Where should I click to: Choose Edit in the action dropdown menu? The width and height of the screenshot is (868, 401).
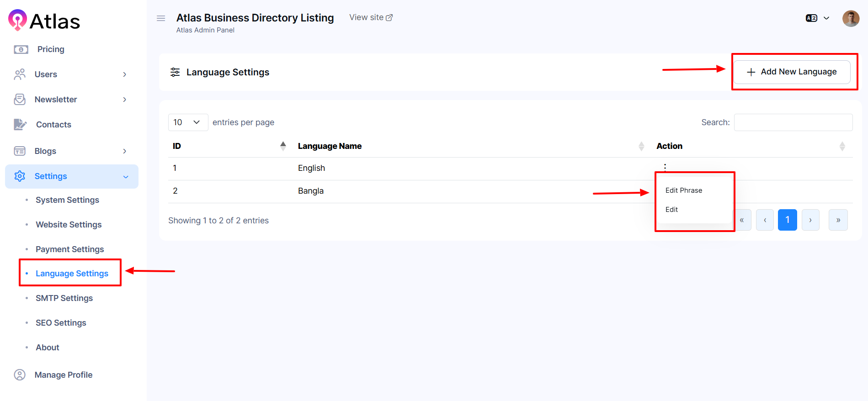(671, 210)
